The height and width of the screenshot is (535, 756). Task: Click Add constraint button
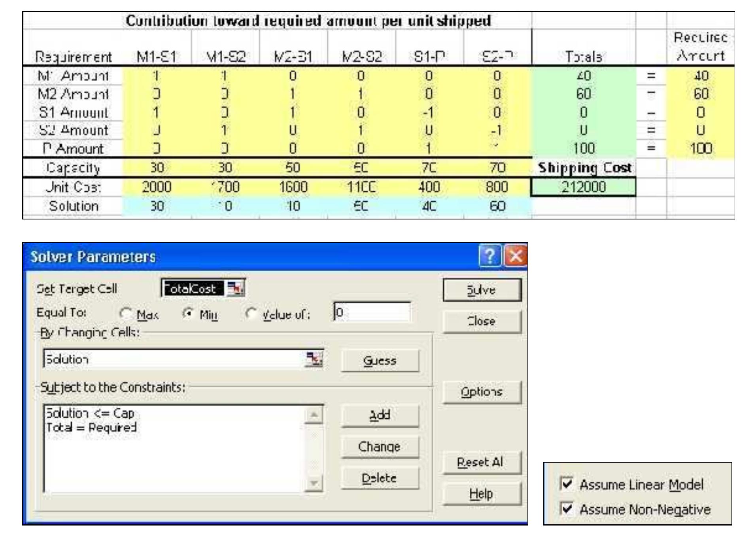pos(380,415)
